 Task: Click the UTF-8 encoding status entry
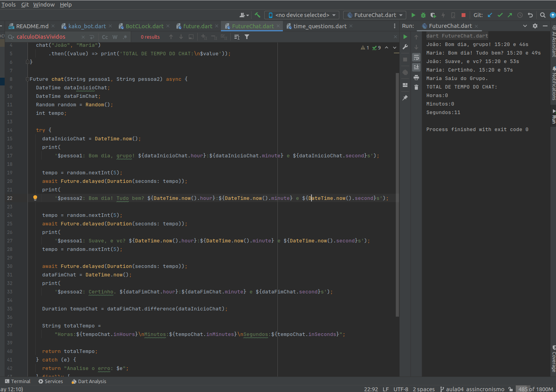[x=401, y=389]
